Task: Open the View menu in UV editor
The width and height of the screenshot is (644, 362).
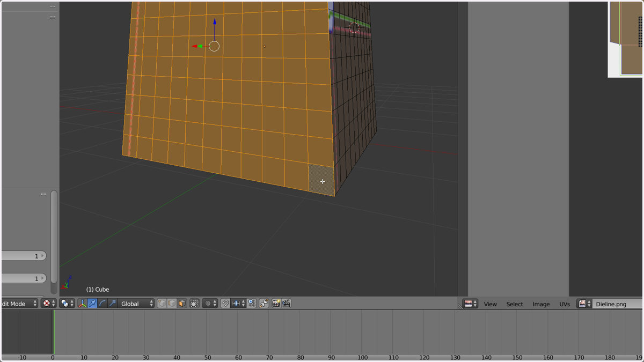Action: [491, 304]
